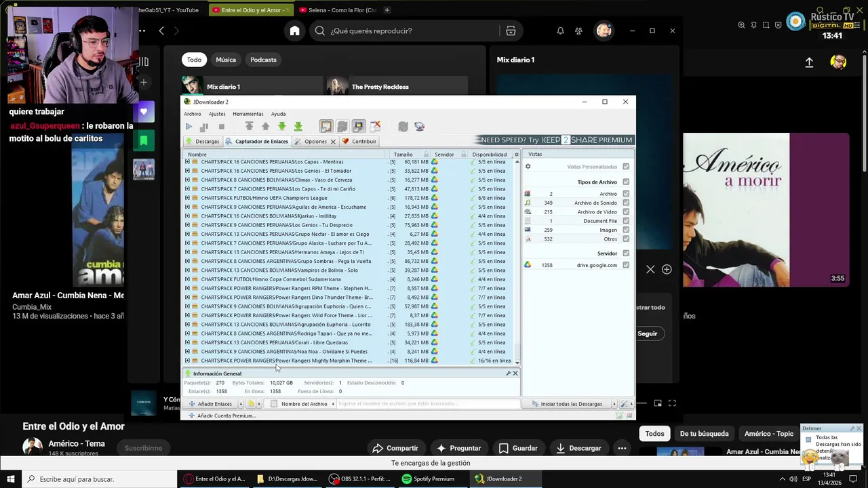
Task: Switch to the Contribuir tab
Action: (x=359, y=142)
